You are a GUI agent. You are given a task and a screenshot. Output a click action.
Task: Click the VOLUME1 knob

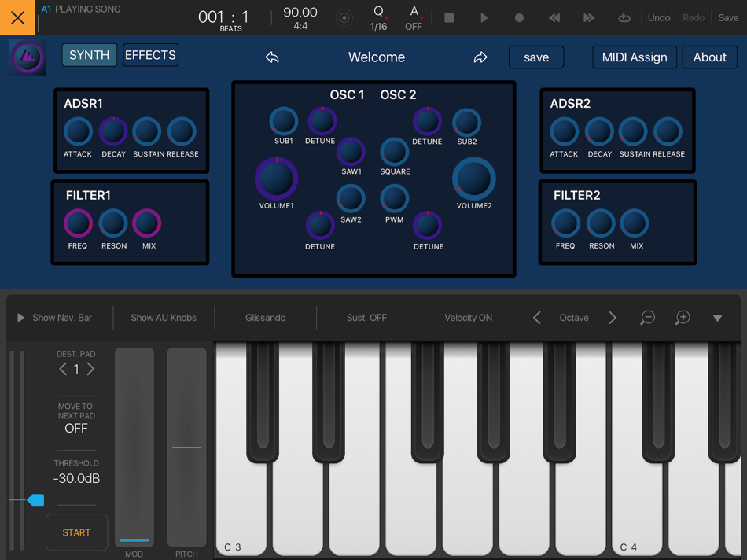276,179
